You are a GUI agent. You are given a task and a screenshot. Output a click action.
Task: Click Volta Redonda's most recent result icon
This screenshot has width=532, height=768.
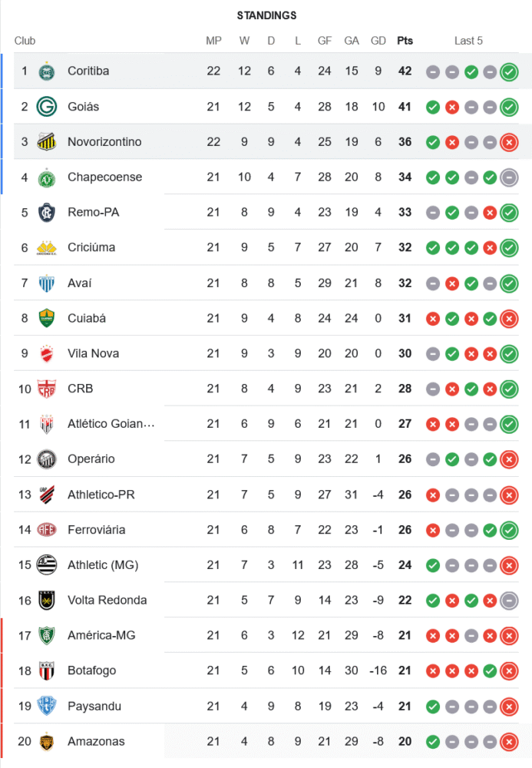click(x=508, y=601)
